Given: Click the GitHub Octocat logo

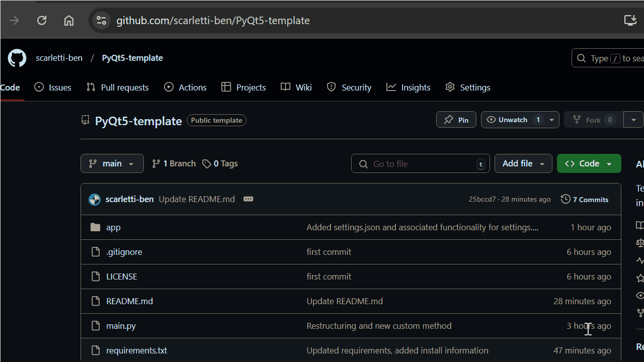Looking at the screenshot, I should click(x=17, y=58).
